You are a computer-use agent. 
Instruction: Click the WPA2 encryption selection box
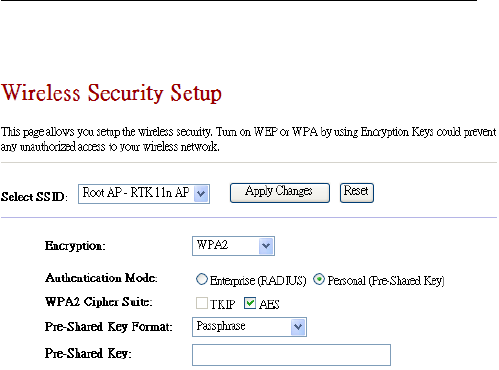233,246
